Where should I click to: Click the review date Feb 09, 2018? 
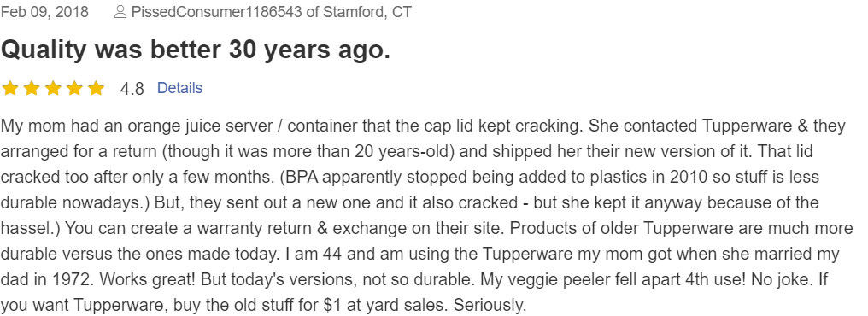pyautogui.click(x=44, y=12)
